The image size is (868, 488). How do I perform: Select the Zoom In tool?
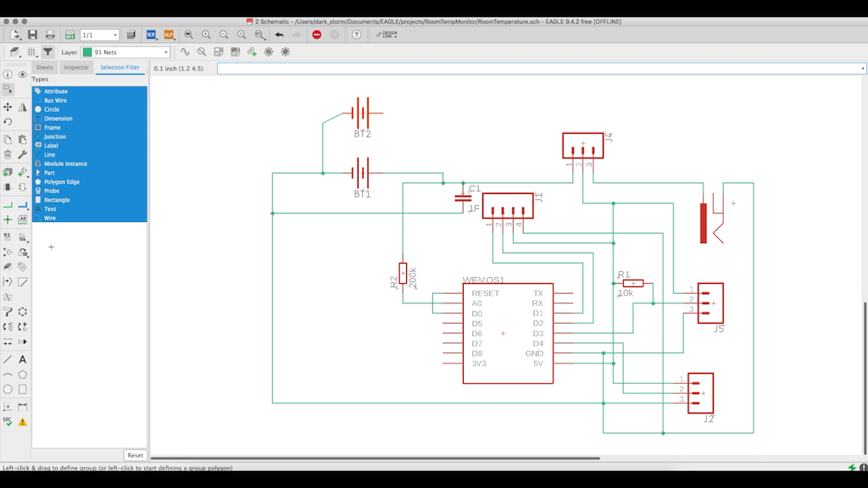click(206, 35)
